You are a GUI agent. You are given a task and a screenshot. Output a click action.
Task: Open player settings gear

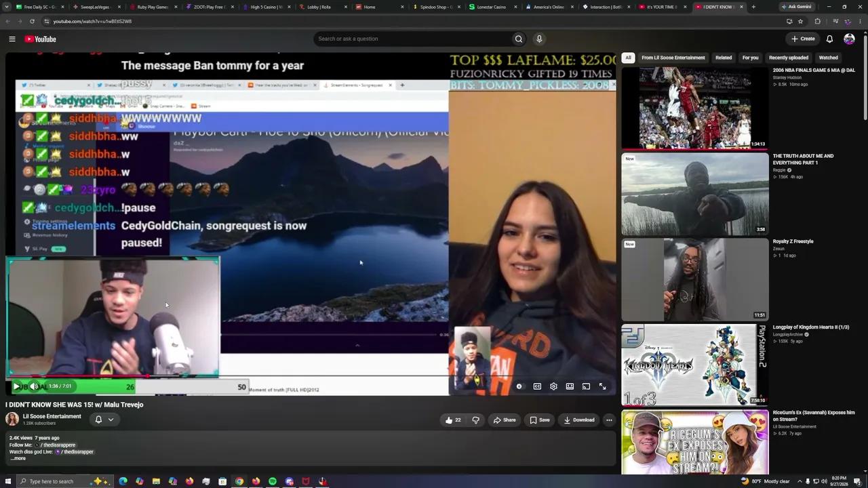click(553, 386)
